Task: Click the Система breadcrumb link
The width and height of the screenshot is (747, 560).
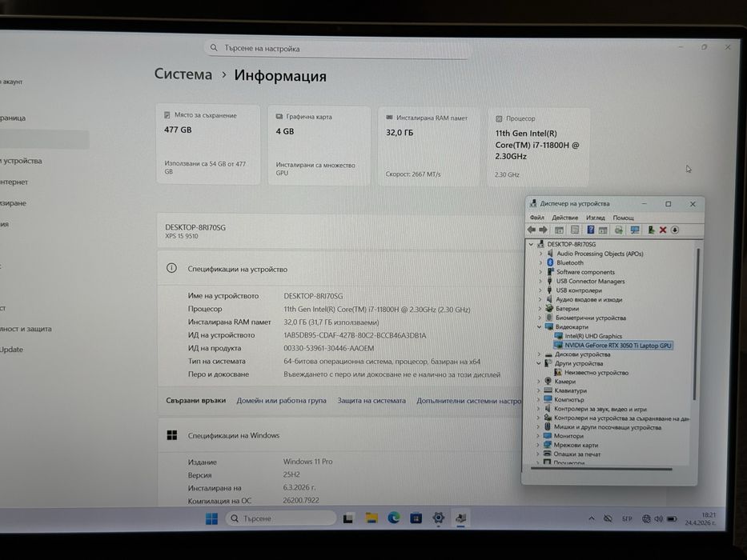Action: [x=183, y=74]
